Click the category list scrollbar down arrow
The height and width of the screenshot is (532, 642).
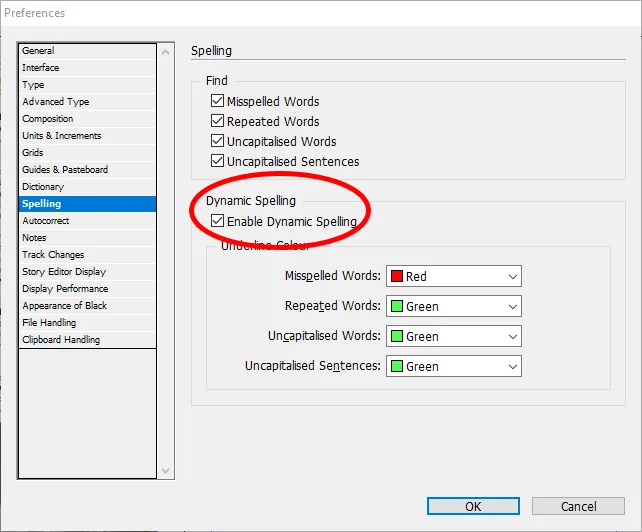pos(167,471)
